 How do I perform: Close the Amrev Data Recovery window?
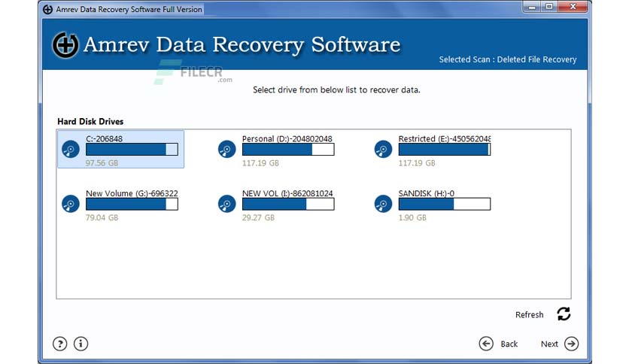pyautogui.click(x=573, y=7)
